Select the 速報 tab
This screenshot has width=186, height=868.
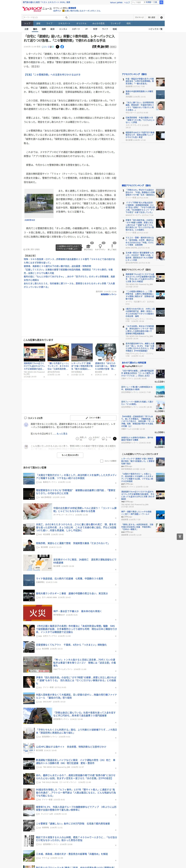pos(38,24)
